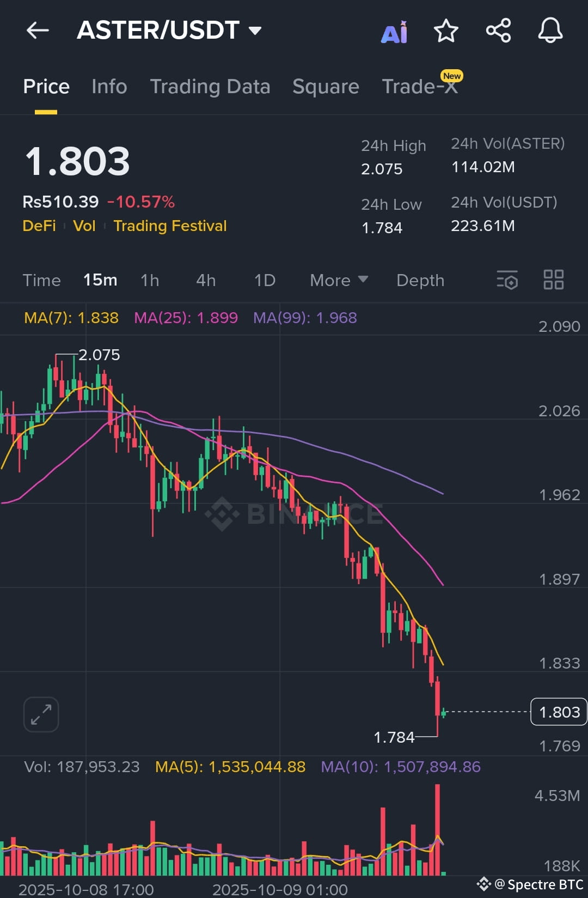
Task: Open the Square tab
Action: (x=325, y=87)
